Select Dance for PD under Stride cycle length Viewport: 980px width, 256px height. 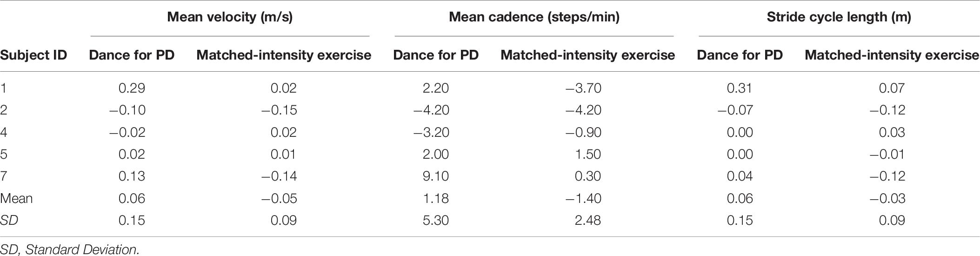[740, 55]
